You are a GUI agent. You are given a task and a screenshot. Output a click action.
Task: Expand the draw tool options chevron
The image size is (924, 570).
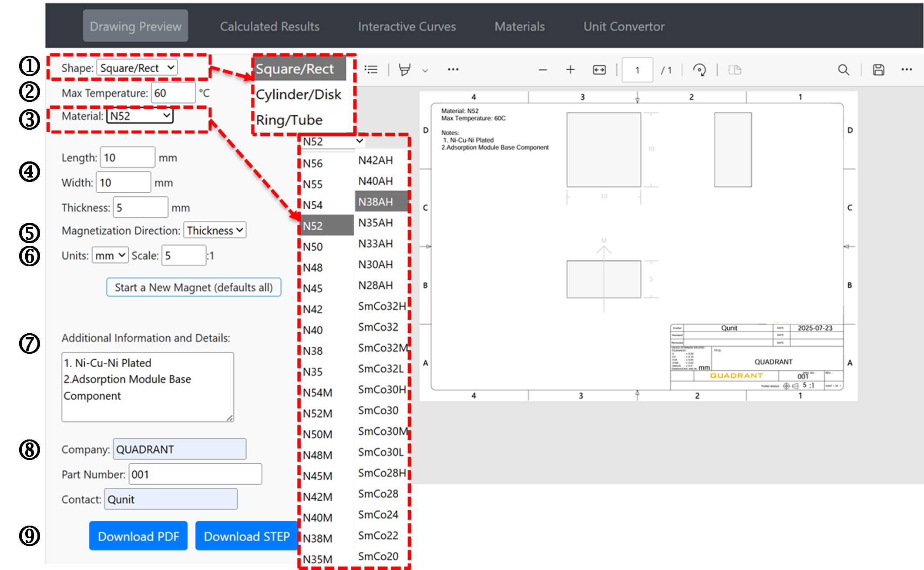coord(425,70)
